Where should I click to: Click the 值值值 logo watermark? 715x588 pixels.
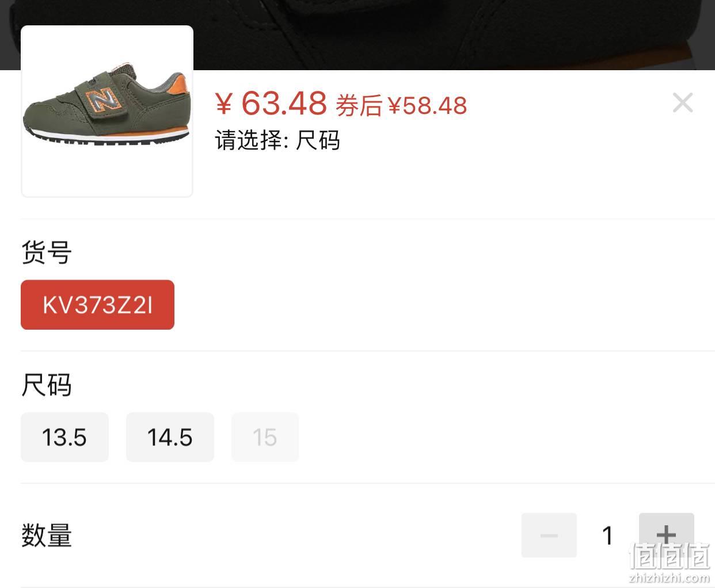(x=670, y=556)
